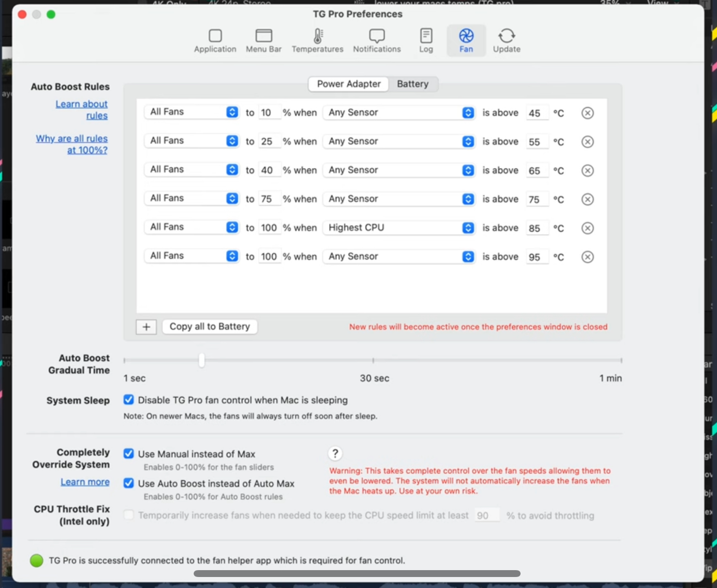Open All Fans dropdown in 95 °C rule
This screenshot has height=588, width=717.
[191, 256]
